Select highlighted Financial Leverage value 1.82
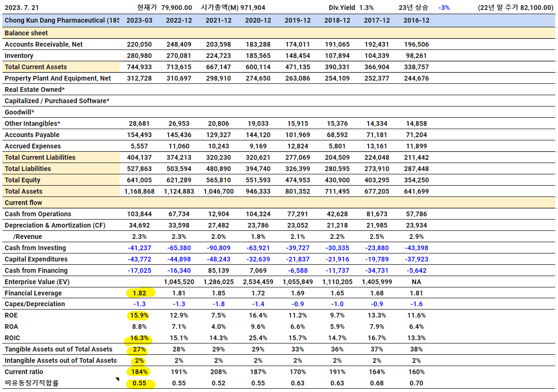The width and height of the screenshot is (558, 392). [139, 293]
